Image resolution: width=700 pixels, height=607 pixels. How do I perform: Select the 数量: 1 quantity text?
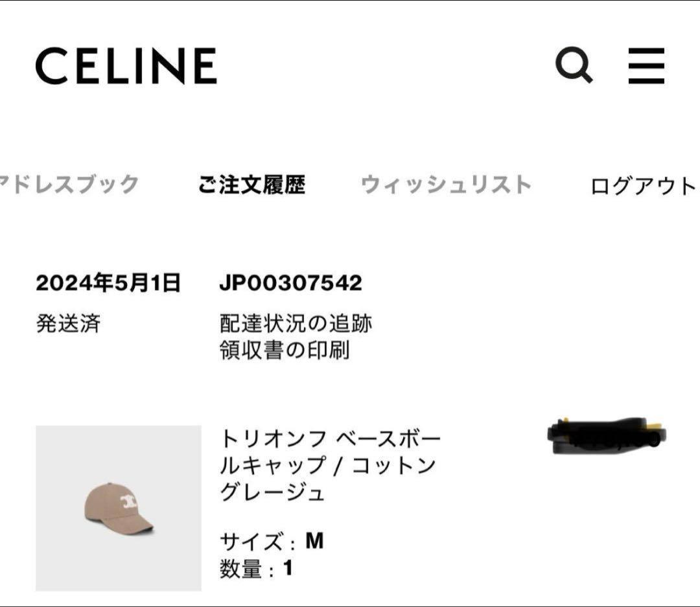point(256,566)
